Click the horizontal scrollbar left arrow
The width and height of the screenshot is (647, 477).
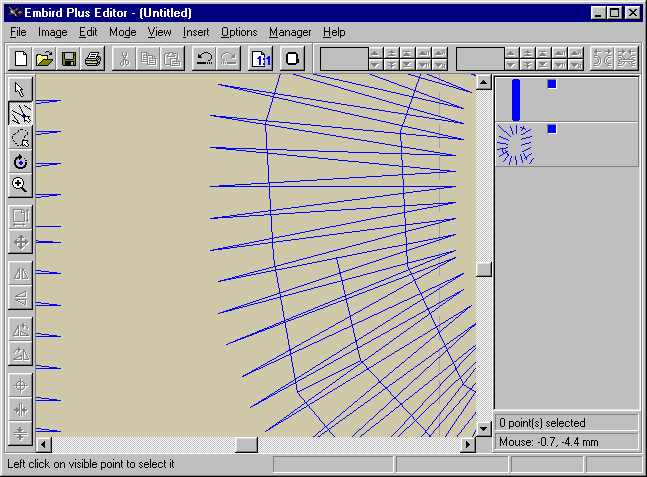point(44,444)
